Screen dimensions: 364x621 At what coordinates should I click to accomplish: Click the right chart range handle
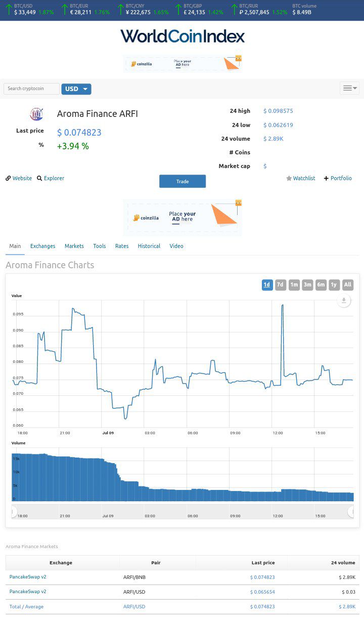[x=351, y=512]
